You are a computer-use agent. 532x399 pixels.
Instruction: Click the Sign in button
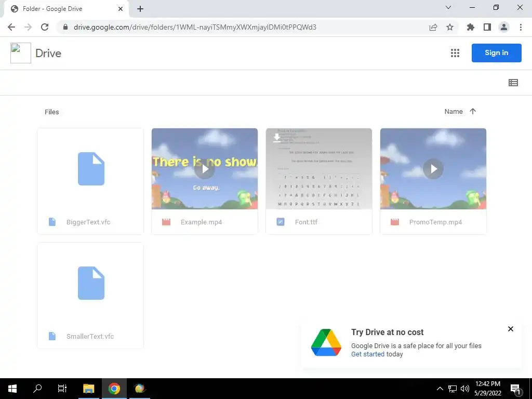(496, 53)
